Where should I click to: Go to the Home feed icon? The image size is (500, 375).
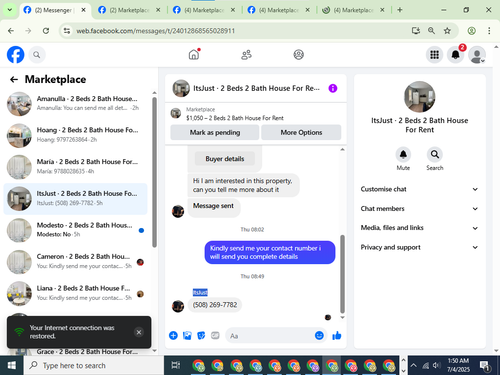(194, 54)
